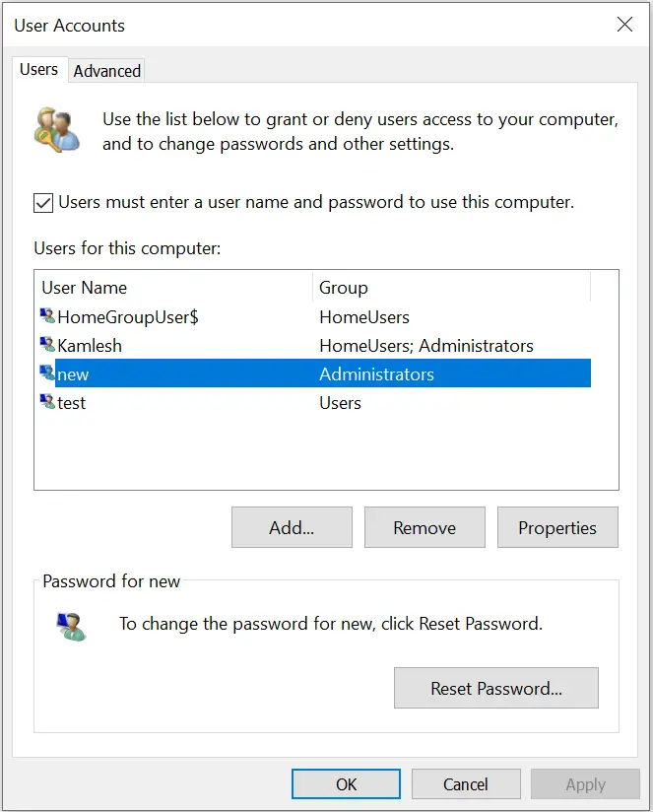The image size is (653, 812).
Task: Open the Add user dialog
Action: 292,527
